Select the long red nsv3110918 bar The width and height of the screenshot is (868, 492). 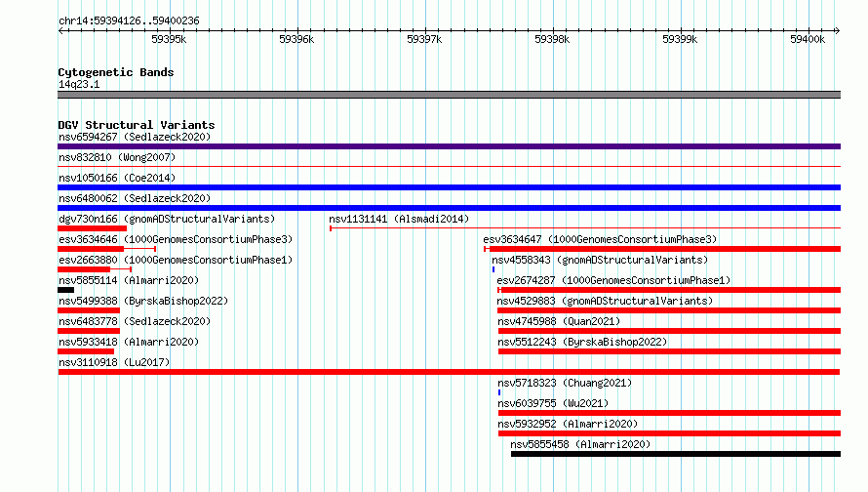pyautogui.click(x=449, y=372)
